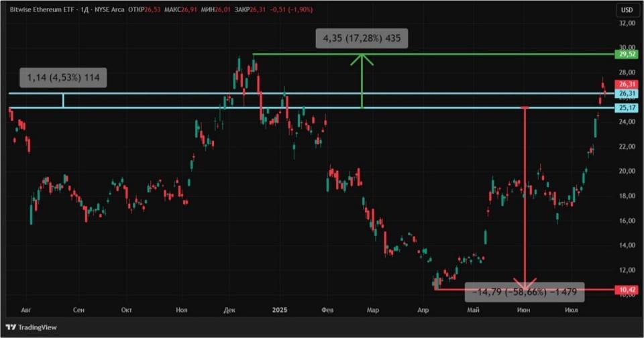This screenshot has width=644, height=338.
Task: Click the 4,35 (17,28%) measurement label
Action: (x=362, y=39)
